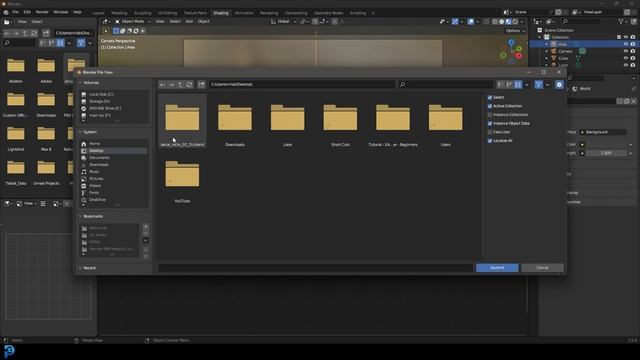This screenshot has width=640, height=360.
Task: Open Edit menu
Action: (27, 12)
